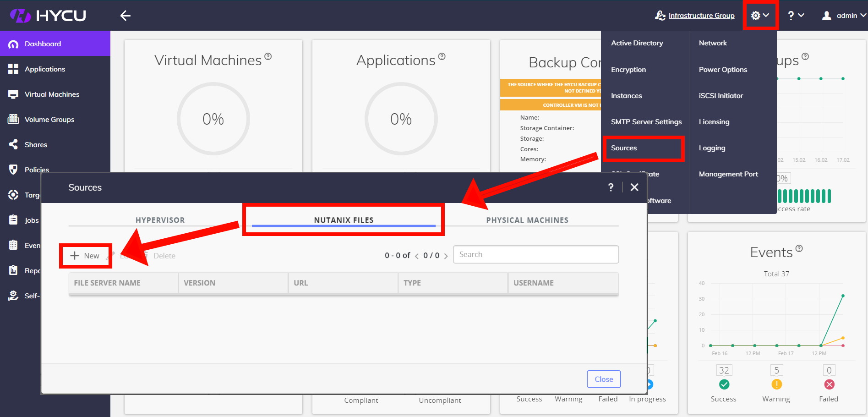Click the Events widget help icon
The width and height of the screenshot is (868, 417).
click(799, 248)
